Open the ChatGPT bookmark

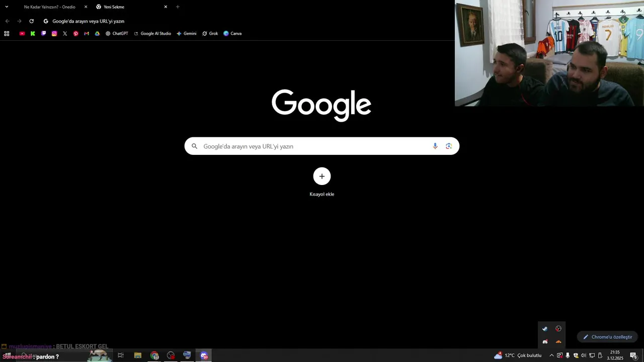117,34
